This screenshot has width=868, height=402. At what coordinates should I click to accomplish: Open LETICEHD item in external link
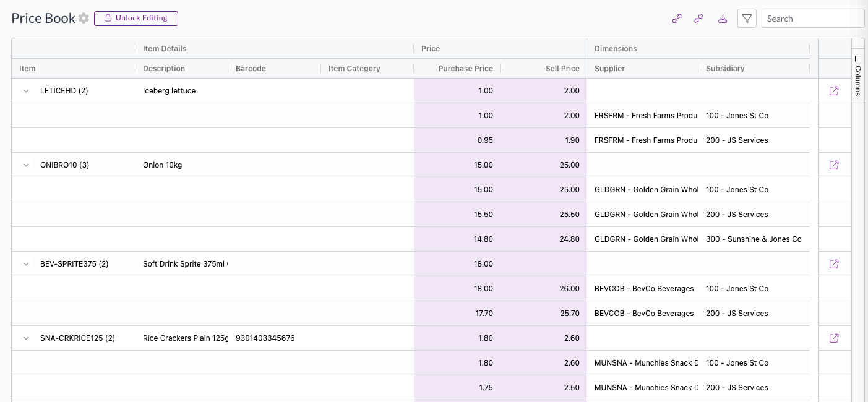834,91
